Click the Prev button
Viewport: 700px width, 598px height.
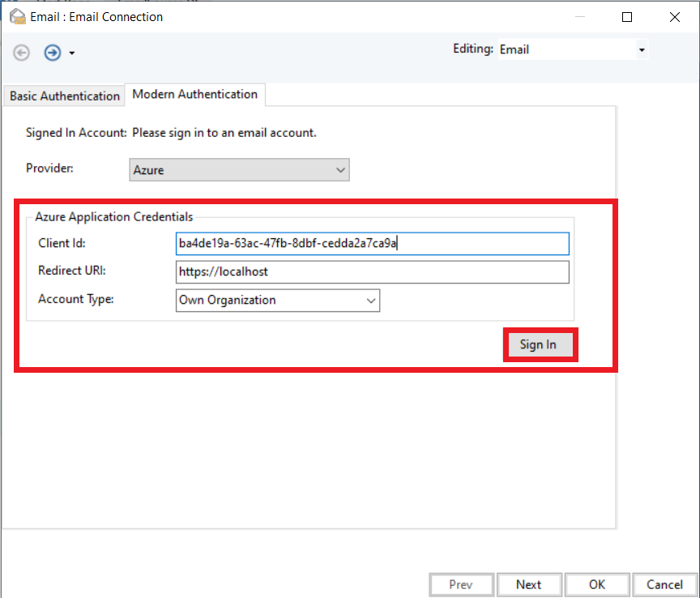pyautogui.click(x=461, y=584)
